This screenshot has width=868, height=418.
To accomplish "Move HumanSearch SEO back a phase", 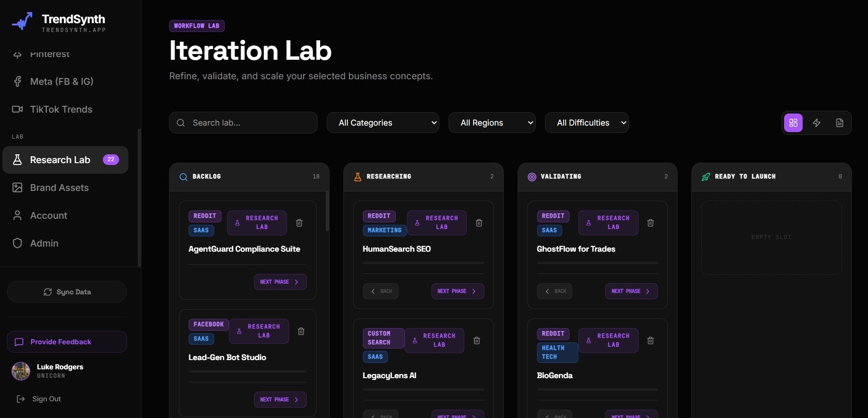I will [x=380, y=291].
